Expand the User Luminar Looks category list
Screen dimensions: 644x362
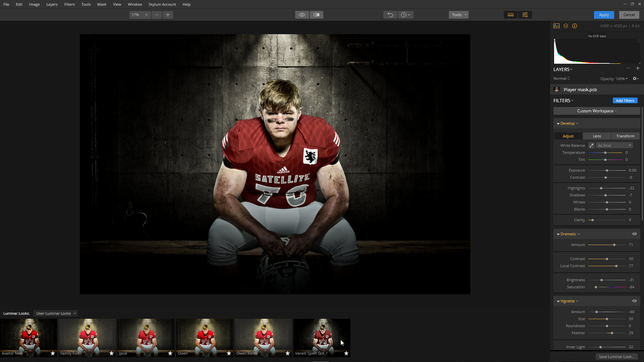[56, 313]
